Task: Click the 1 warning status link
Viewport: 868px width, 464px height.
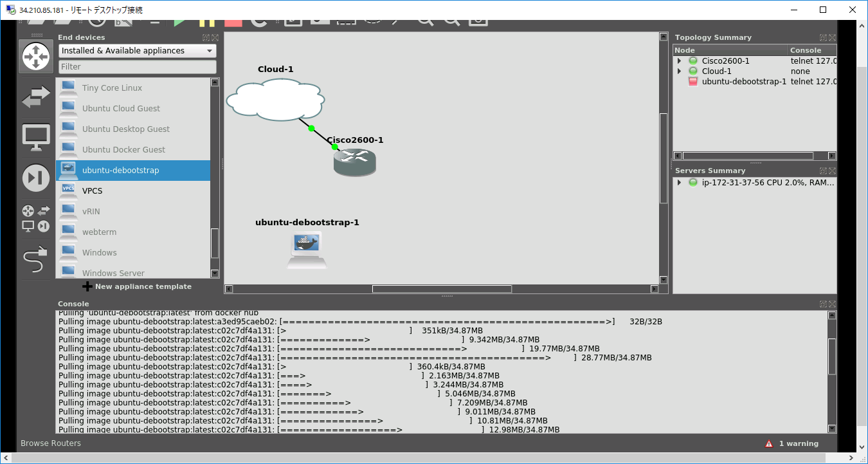Action: pos(799,443)
